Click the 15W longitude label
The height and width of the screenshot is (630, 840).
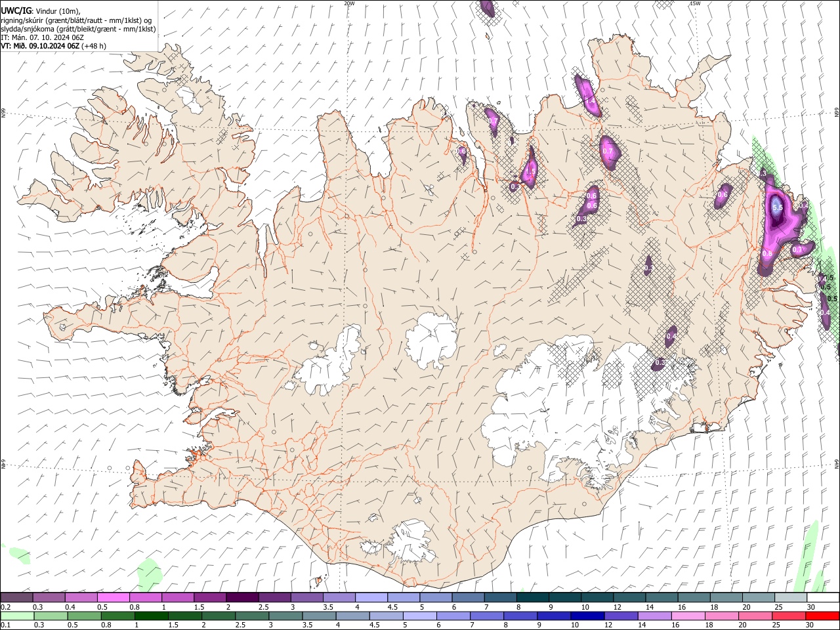click(695, 3)
